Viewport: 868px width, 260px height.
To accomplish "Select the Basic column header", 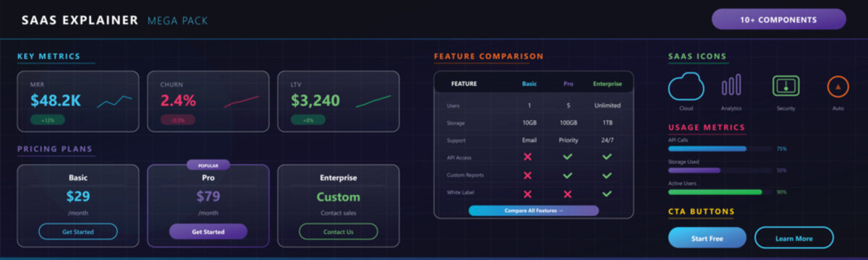I will coord(529,84).
